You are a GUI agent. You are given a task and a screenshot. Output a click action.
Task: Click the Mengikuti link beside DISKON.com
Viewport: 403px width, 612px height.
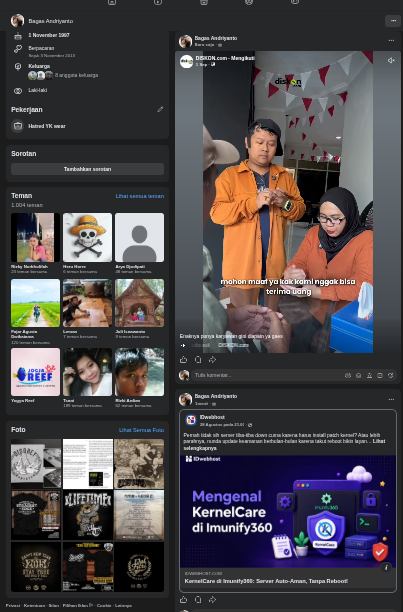pos(243,58)
